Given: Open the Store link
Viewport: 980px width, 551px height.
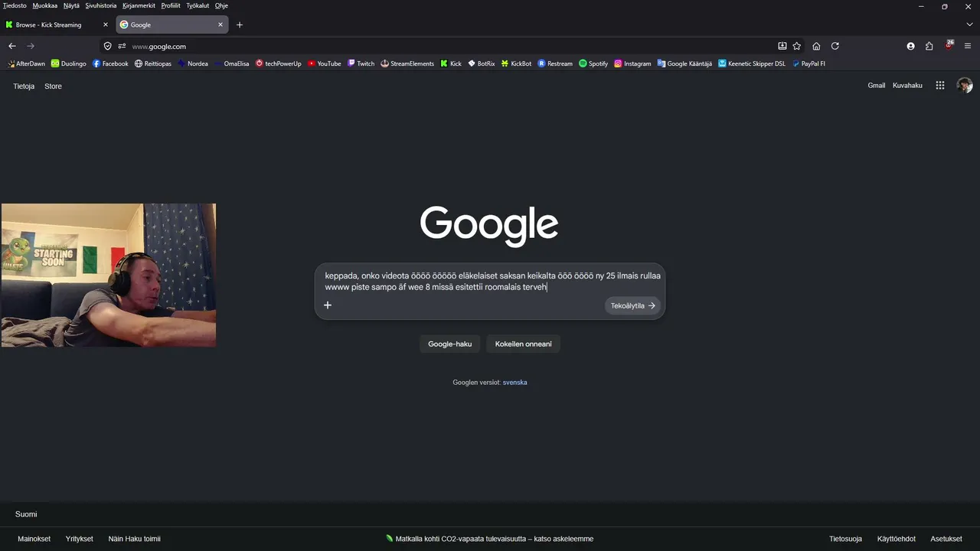Looking at the screenshot, I should pyautogui.click(x=53, y=86).
